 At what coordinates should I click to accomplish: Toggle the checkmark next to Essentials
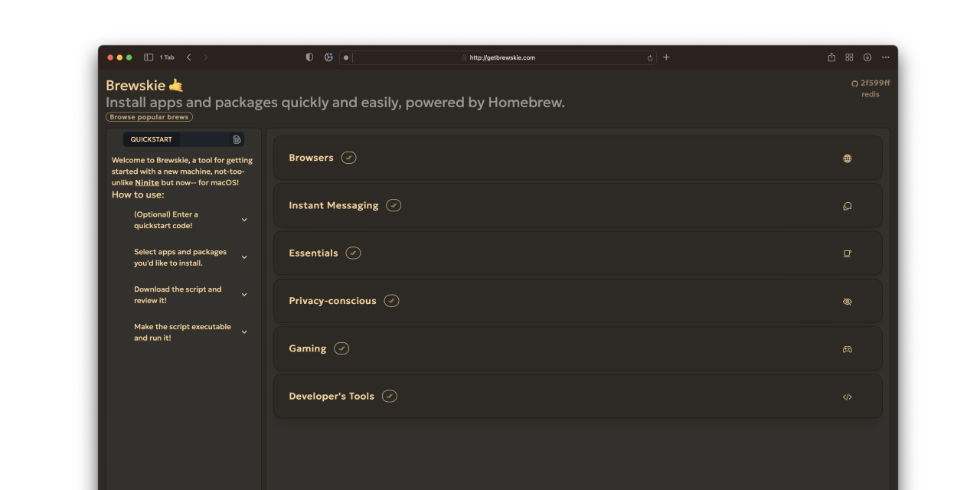(353, 253)
